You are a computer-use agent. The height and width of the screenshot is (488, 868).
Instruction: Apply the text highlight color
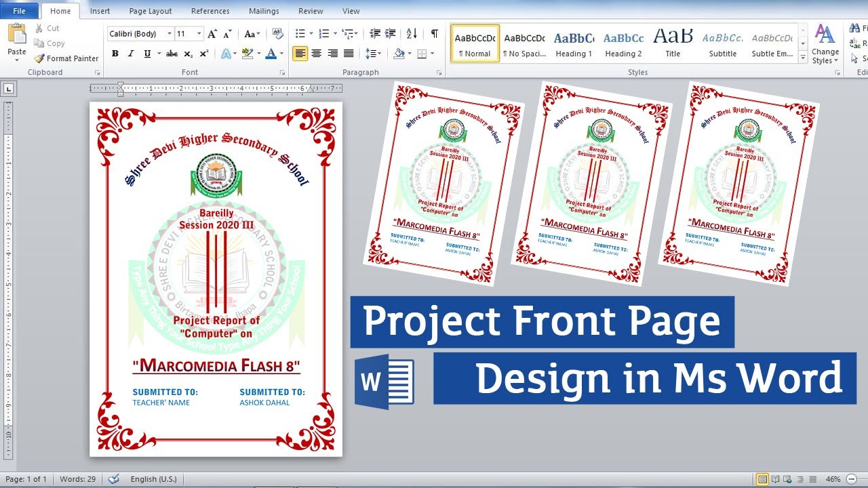(249, 54)
